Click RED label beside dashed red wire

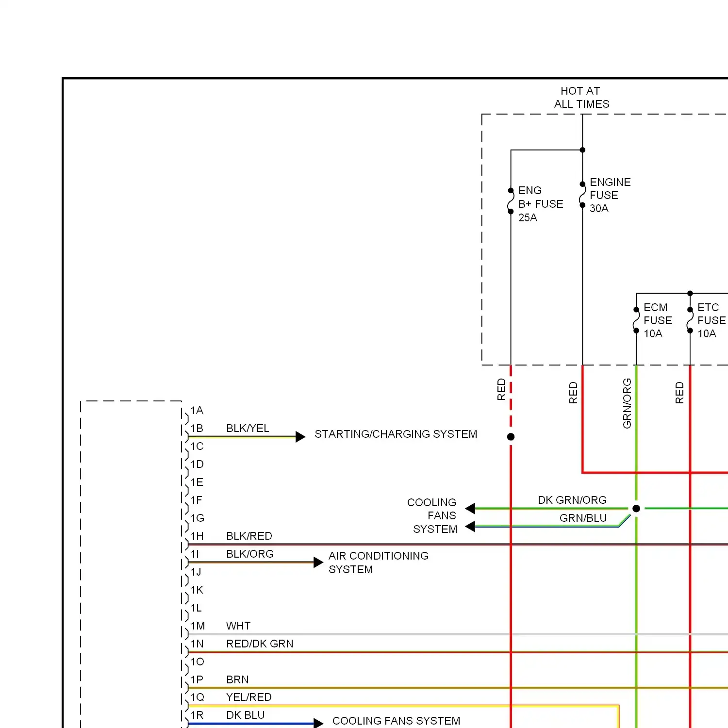501,390
